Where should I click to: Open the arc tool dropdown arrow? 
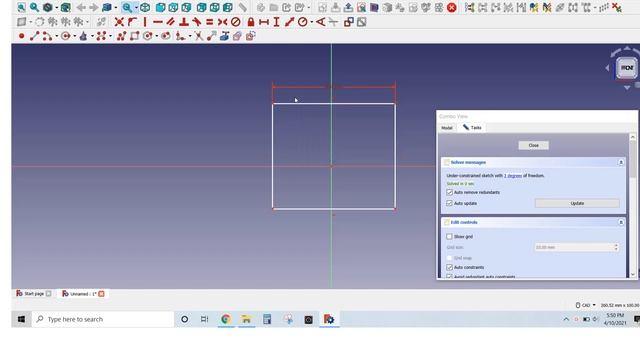coord(56,37)
